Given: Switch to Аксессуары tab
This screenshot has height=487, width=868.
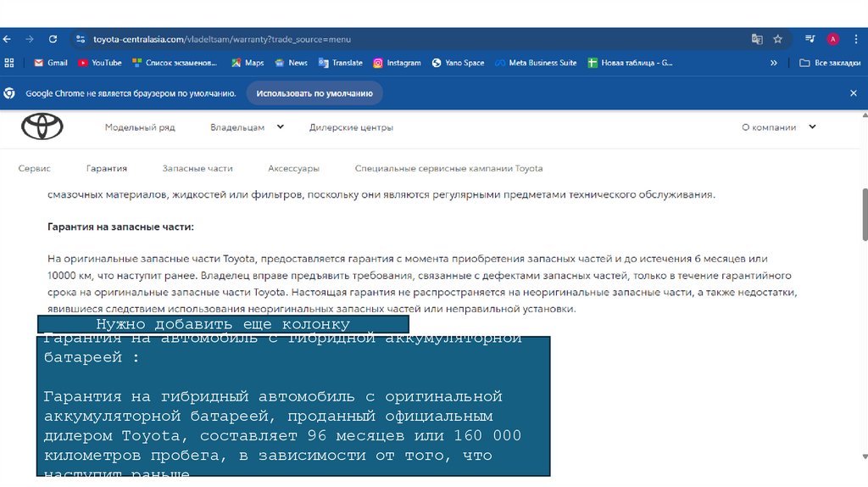Looking at the screenshot, I should tap(293, 169).
